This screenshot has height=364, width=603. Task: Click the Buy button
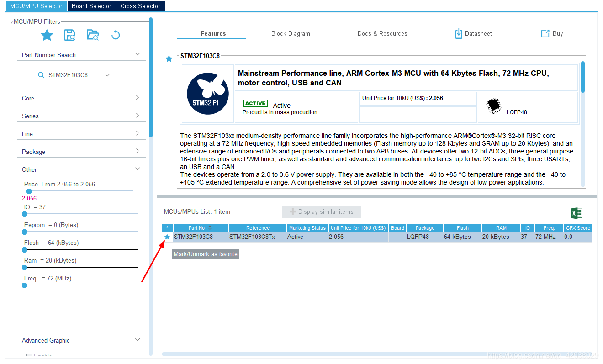(x=552, y=33)
